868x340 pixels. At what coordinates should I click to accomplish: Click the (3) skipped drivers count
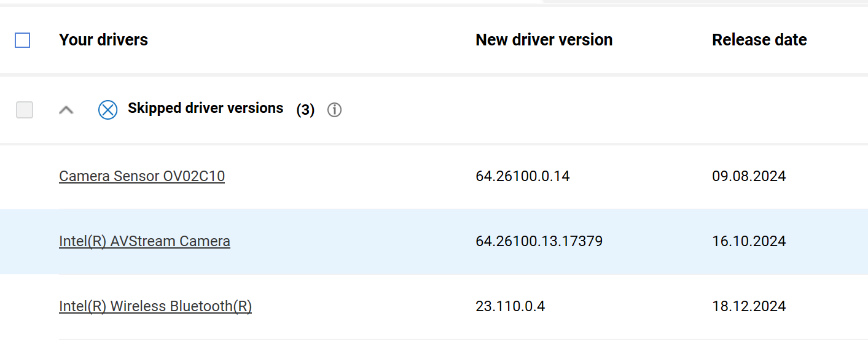[x=305, y=110]
